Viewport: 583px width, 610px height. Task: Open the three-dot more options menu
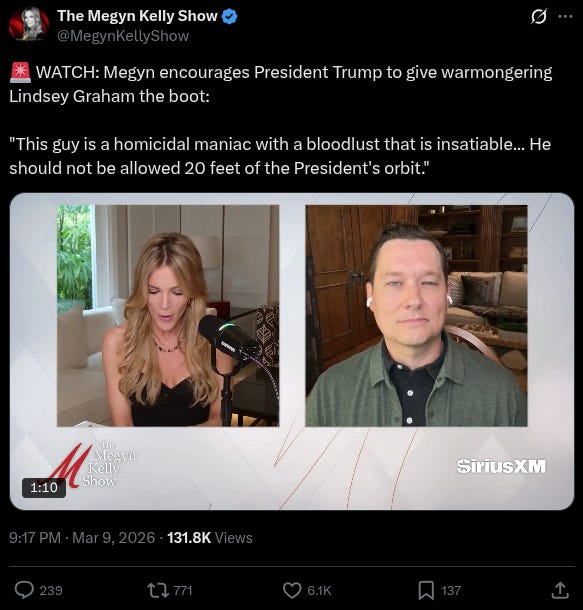[x=565, y=16]
